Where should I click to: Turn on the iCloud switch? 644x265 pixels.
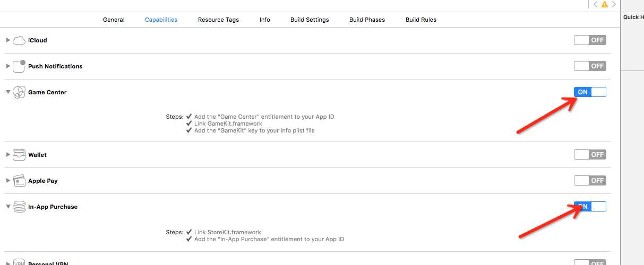coord(590,40)
